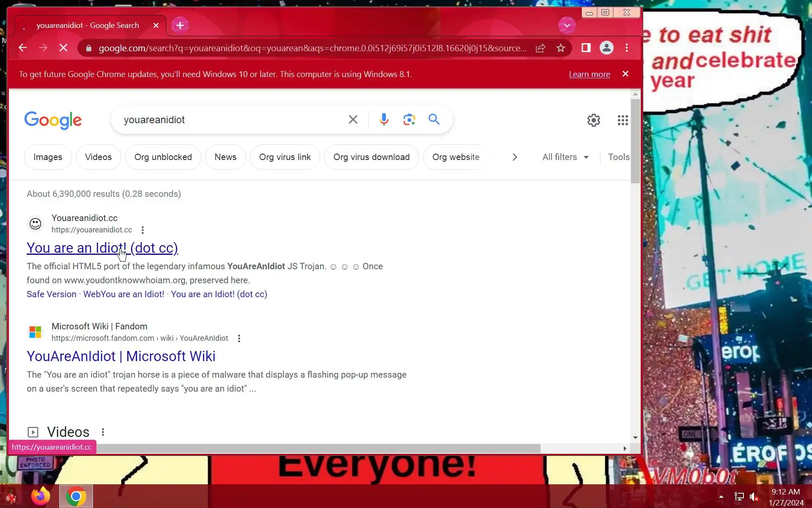Open options for Youareanidiot.cc result
This screenshot has height=508, width=812.
coord(143,230)
